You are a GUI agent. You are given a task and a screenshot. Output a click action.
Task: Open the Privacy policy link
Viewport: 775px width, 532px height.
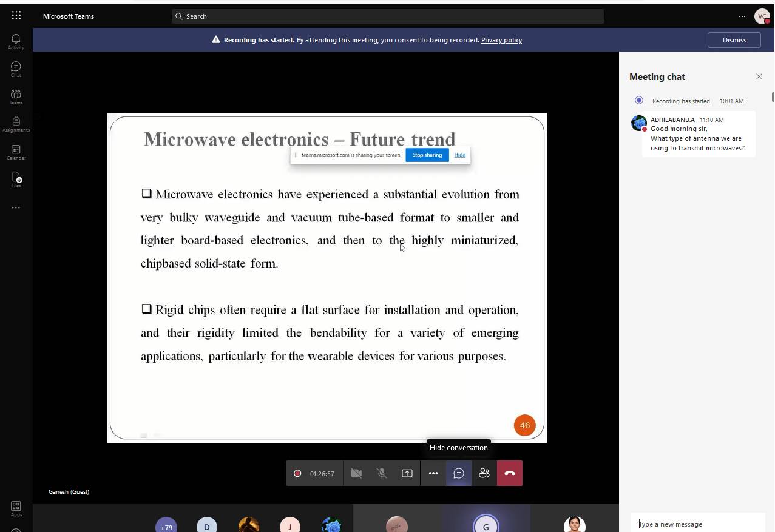point(501,40)
